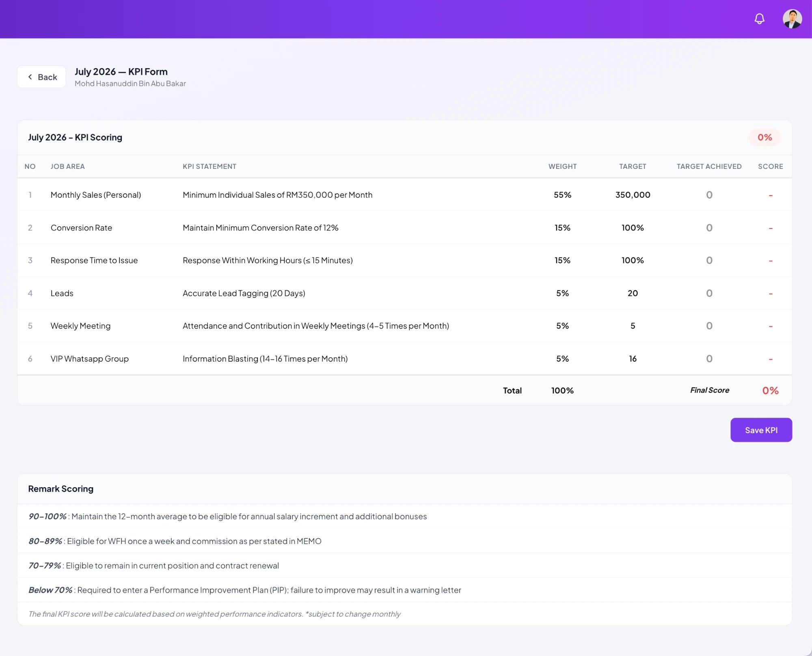Screen dimensions: 812x656
Task: Click the JOB AREA column header
Action: point(68,166)
